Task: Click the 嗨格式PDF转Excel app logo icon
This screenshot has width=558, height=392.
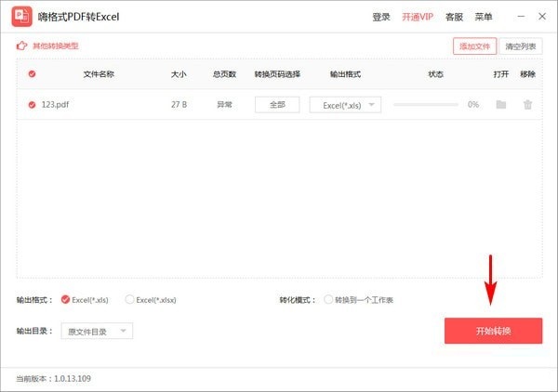Action: tap(21, 17)
